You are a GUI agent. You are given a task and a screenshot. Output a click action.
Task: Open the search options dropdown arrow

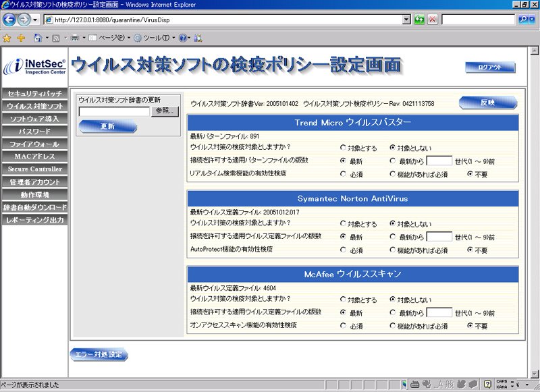(x=533, y=20)
